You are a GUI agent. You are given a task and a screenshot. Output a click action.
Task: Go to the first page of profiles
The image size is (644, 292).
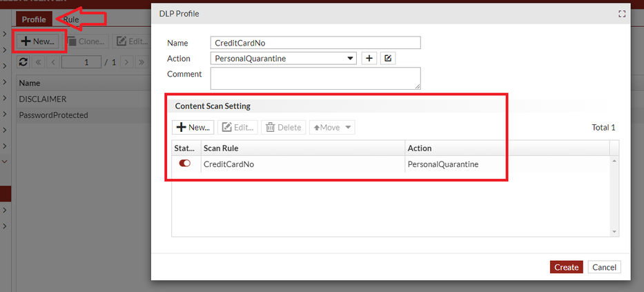coord(39,62)
